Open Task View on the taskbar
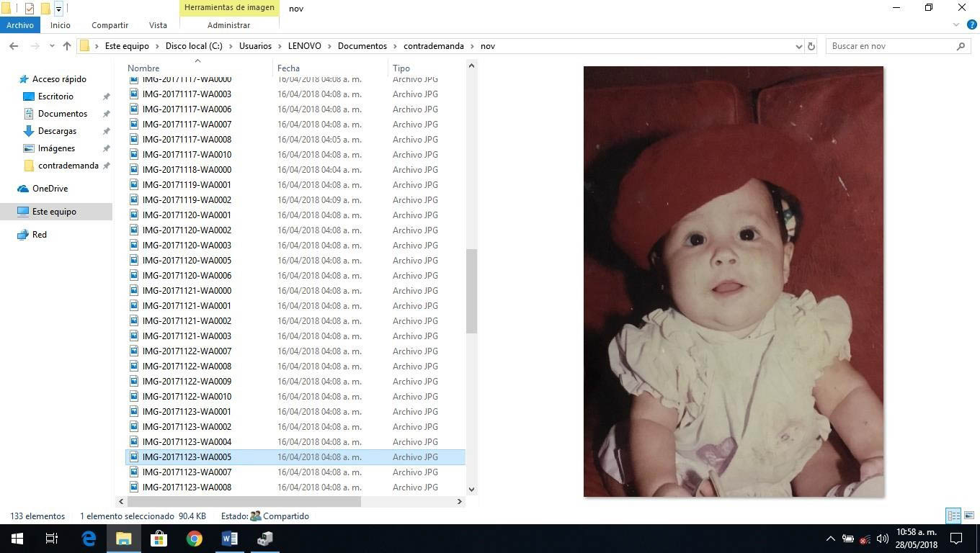 [52, 539]
